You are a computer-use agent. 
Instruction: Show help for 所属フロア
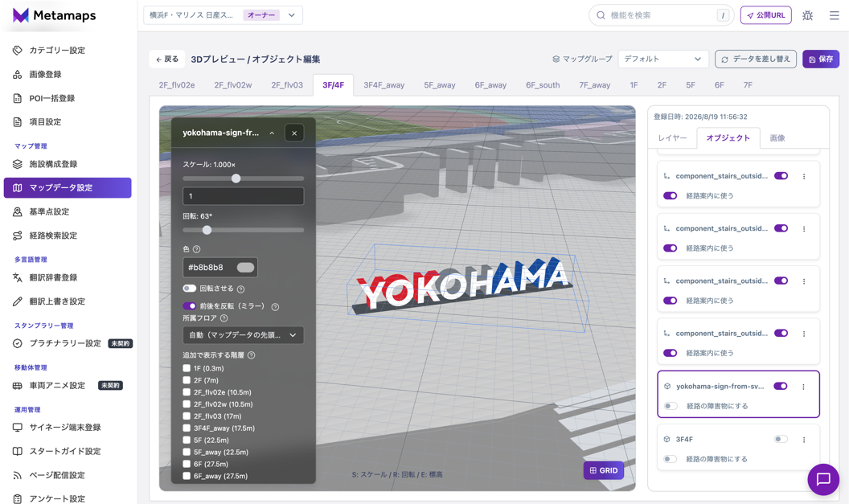pos(224,318)
